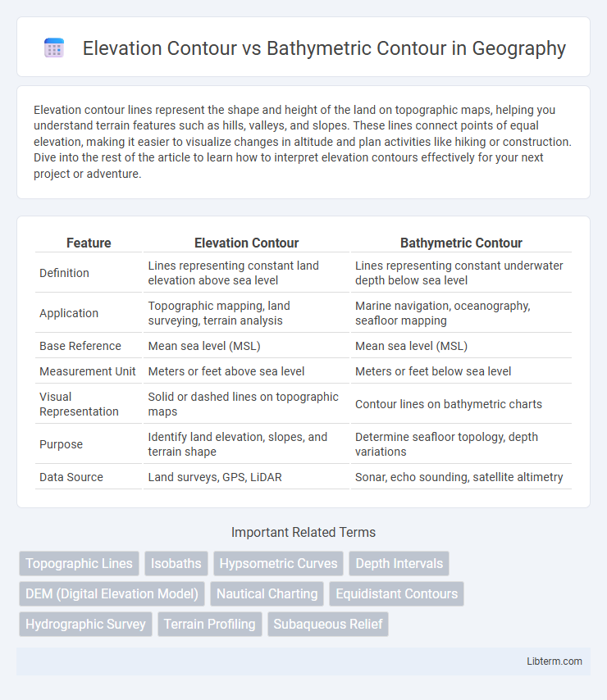Open the Hypsometric Curves tag

click(278, 563)
